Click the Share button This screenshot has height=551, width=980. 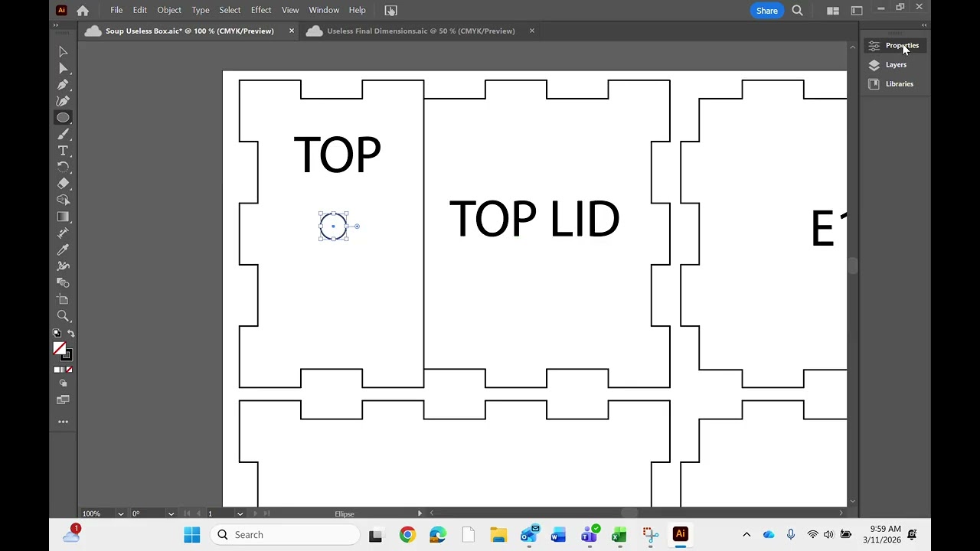(x=766, y=11)
